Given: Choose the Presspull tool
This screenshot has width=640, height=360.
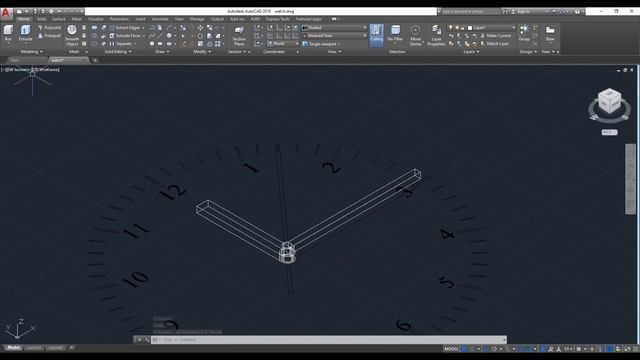Looking at the screenshot, I should point(49,36).
